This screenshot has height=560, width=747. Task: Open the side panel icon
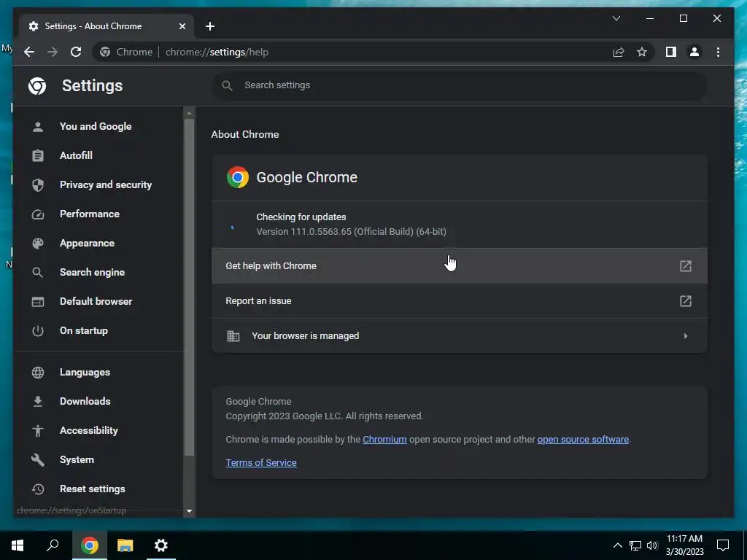click(671, 52)
